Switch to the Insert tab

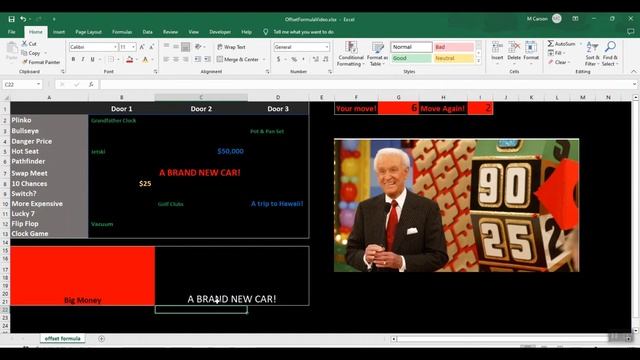click(x=59, y=32)
